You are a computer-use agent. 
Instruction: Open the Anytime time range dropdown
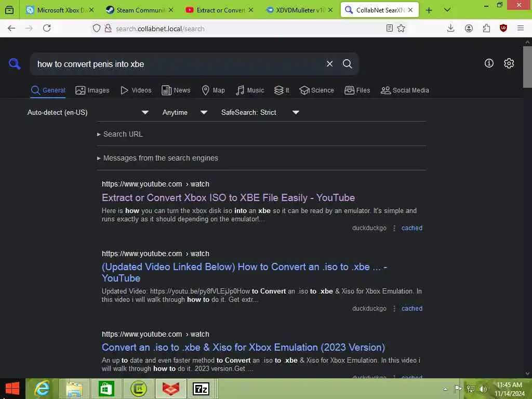click(x=184, y=112)
